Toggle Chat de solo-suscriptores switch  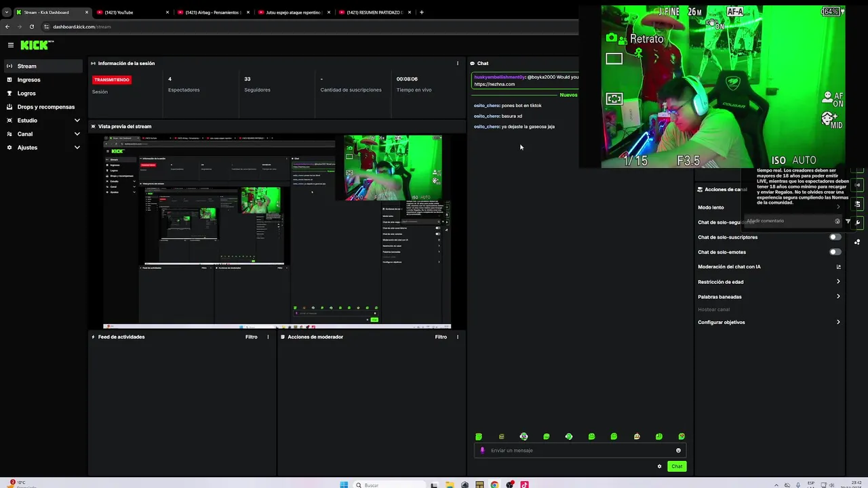(x=835, y=237)
